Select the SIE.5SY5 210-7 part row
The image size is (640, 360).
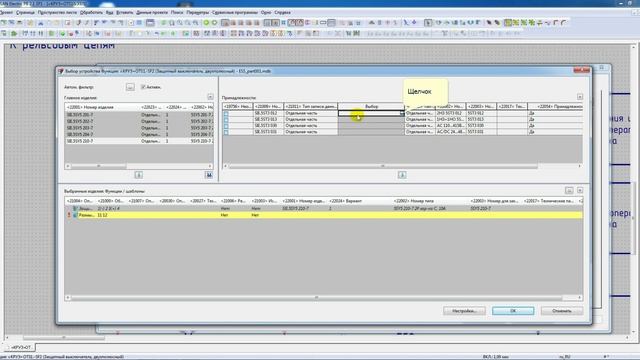click(139, 141)
